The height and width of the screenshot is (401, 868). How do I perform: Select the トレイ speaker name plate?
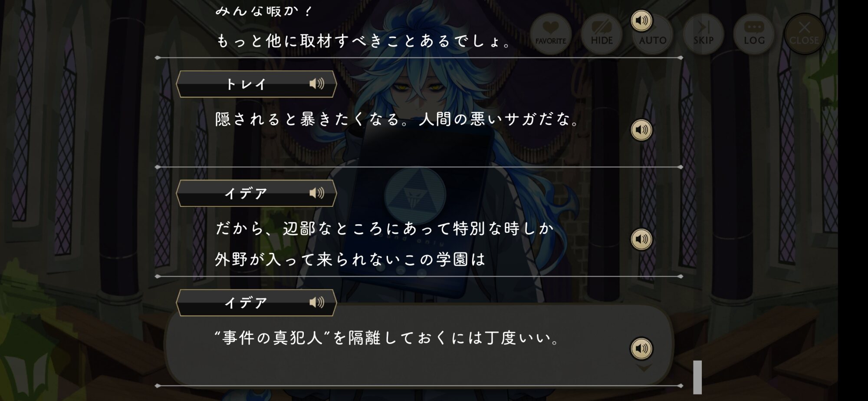(256, 84)
